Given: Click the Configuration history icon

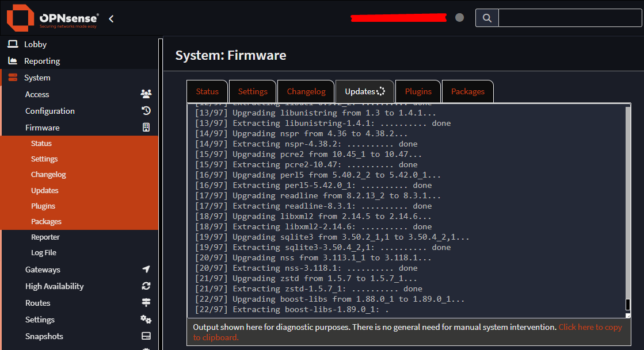Looking at the screenshot, I should [146, 111].
